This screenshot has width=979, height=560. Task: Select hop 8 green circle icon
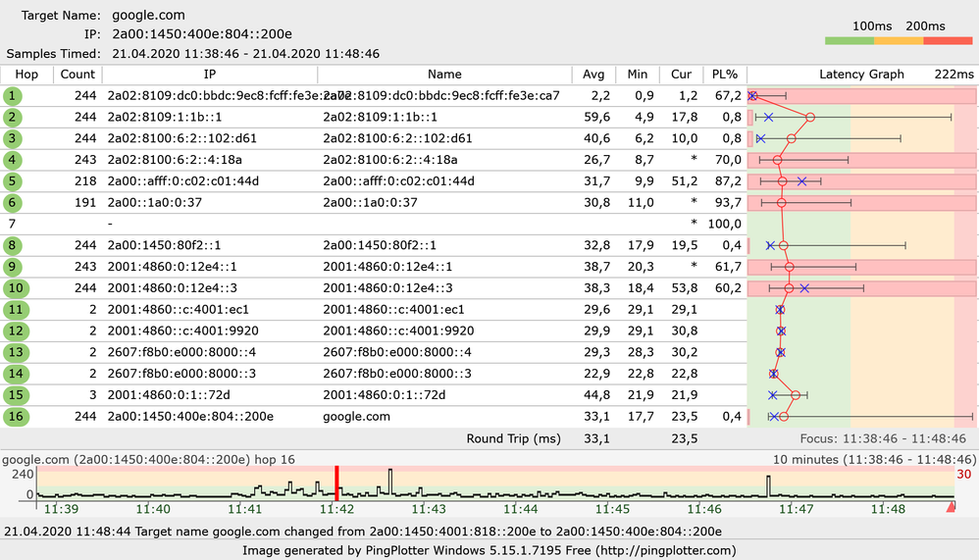tap(12, 245)
